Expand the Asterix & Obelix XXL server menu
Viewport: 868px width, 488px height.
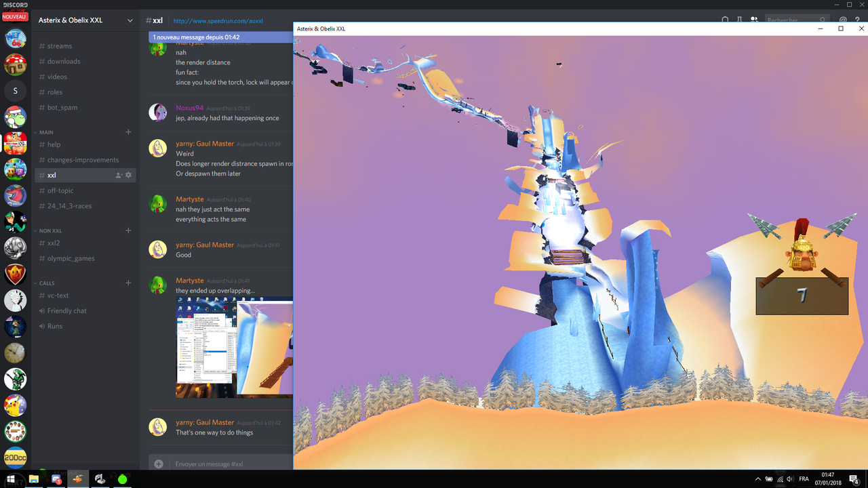[x=130, y=20]
